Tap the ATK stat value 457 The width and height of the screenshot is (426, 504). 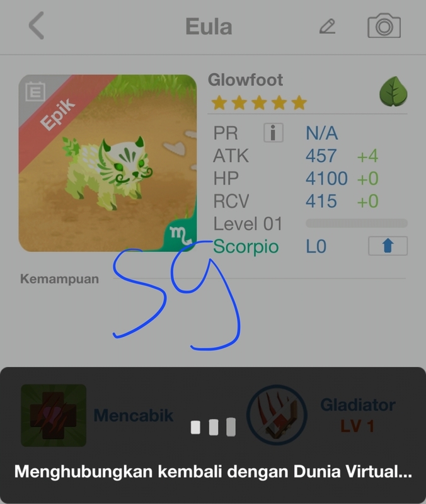coord(321,156)
